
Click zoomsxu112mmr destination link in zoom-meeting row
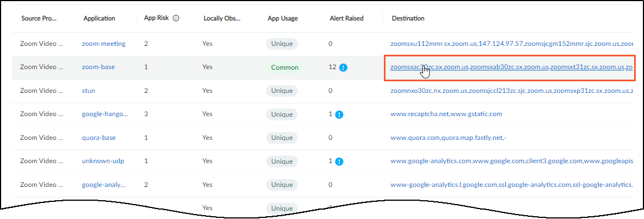point(434,44)
